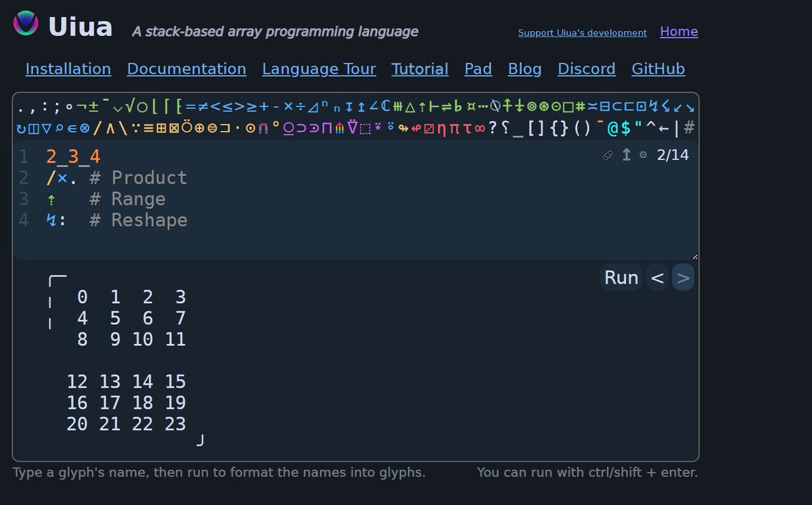Insert the find ⌕ magnifier glyph
This screenshot has width=812, height=505.
pyautogui.click(x=59, y=127)
